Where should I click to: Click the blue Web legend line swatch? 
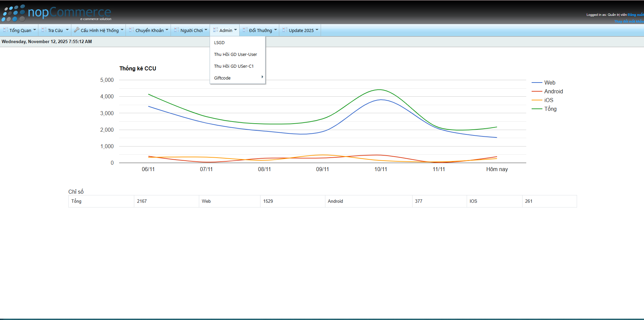tap(537, 83)
